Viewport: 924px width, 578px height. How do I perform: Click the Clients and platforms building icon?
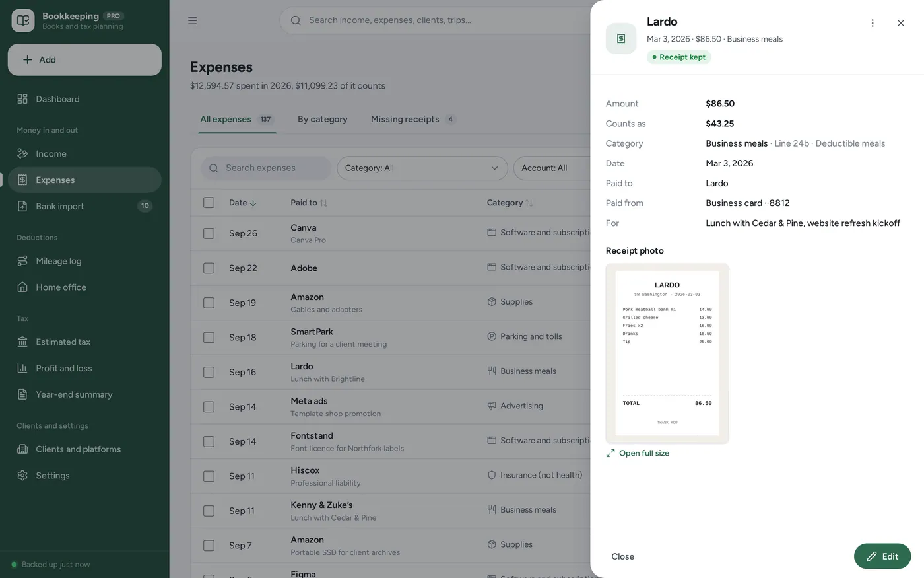point(22,449)
